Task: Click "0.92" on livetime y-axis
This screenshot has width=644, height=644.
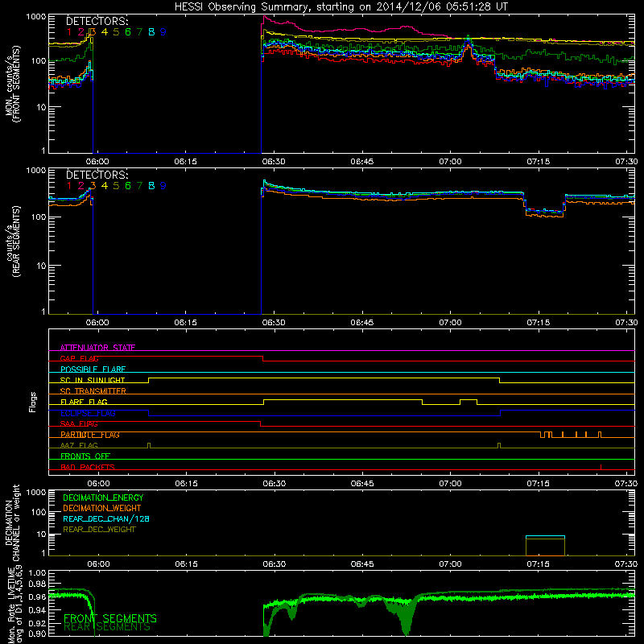Action: (38, 623)
